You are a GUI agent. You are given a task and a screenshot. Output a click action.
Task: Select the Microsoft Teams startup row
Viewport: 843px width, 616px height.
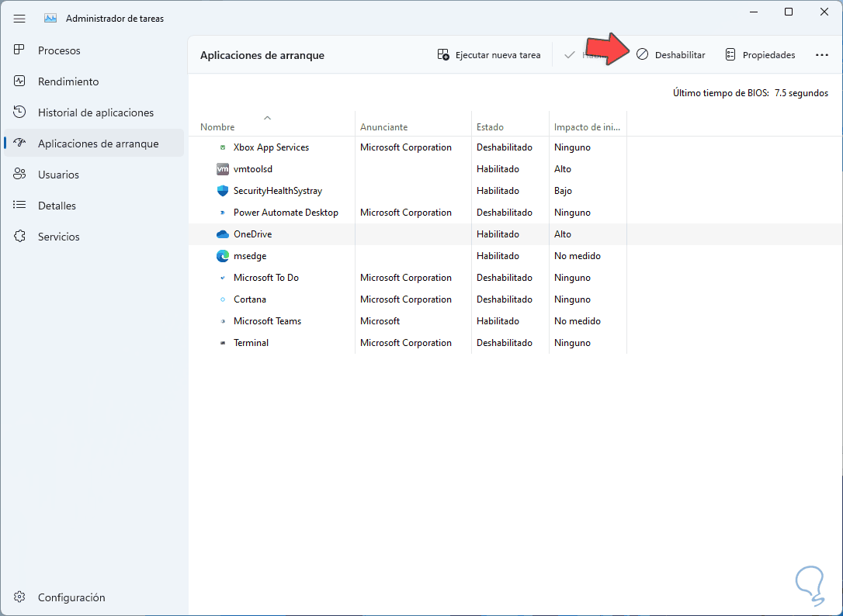[267, 321]
